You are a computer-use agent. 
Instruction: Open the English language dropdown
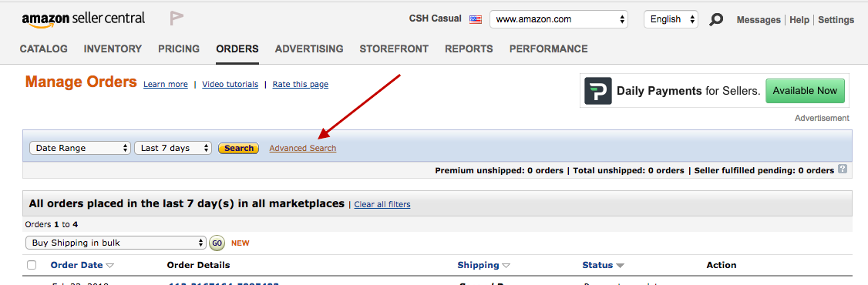[x=671, y=19]
